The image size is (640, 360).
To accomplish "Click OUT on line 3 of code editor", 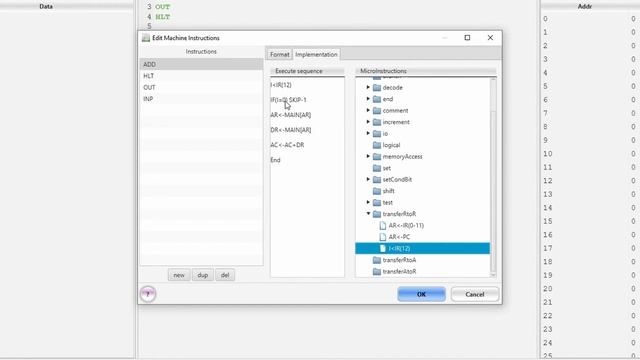I will pos(162,7).
